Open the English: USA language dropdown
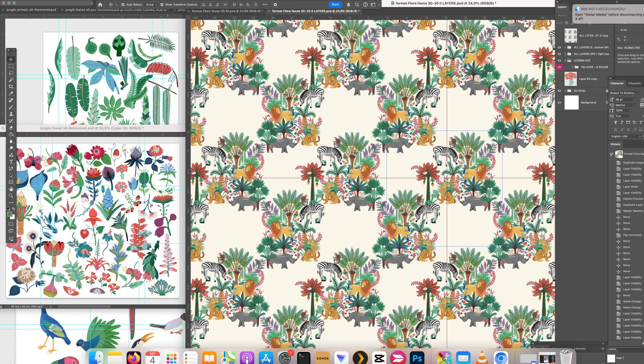644x364 pixels. [626, 136]
